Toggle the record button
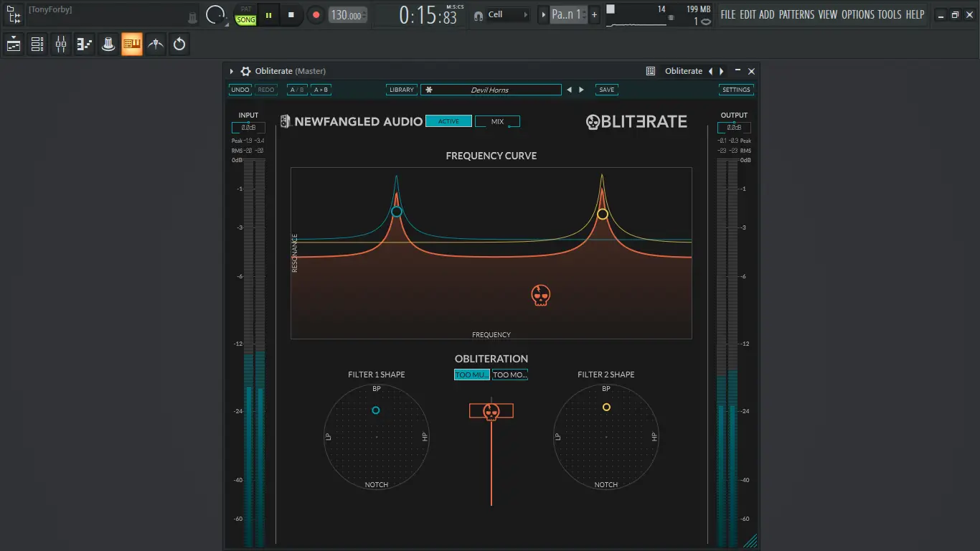Image resolution: width=980 pixels, height=551 pixels. 316,14
